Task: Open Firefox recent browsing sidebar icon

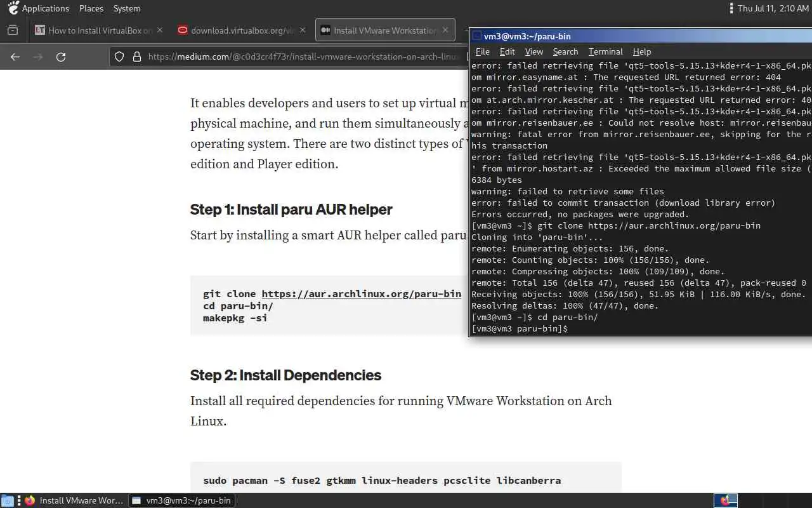Action: [13, 30]
